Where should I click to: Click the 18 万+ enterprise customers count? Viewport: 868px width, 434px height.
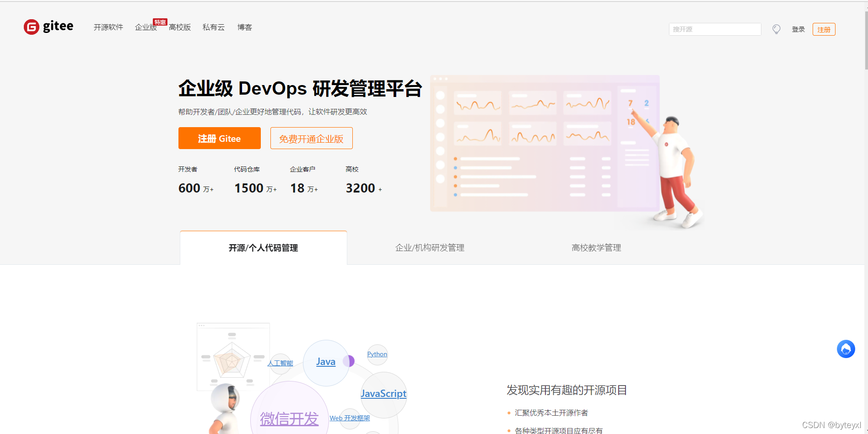[304, 188]
